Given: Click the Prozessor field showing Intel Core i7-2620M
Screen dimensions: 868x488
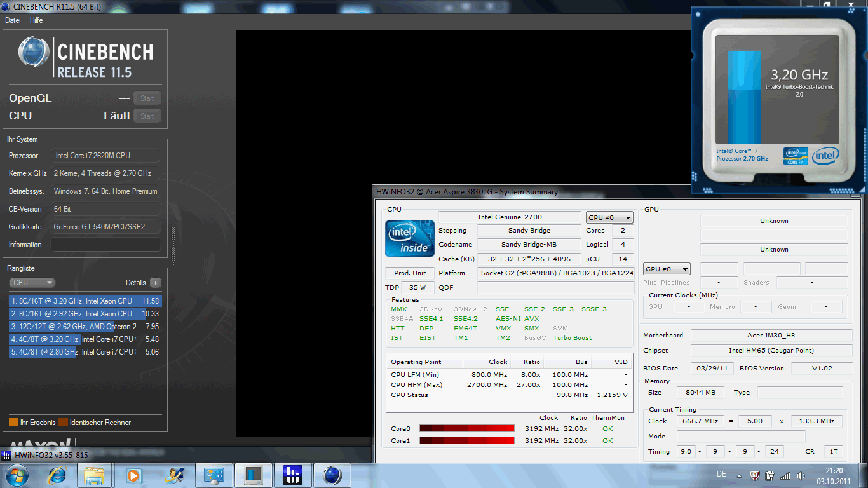Looking at the screenshot, I should [105, 156].
